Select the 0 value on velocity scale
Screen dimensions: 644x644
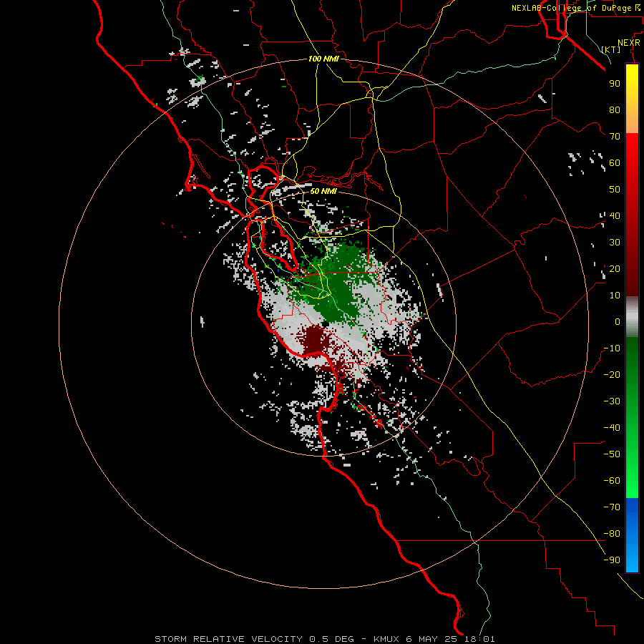[618, 321]
